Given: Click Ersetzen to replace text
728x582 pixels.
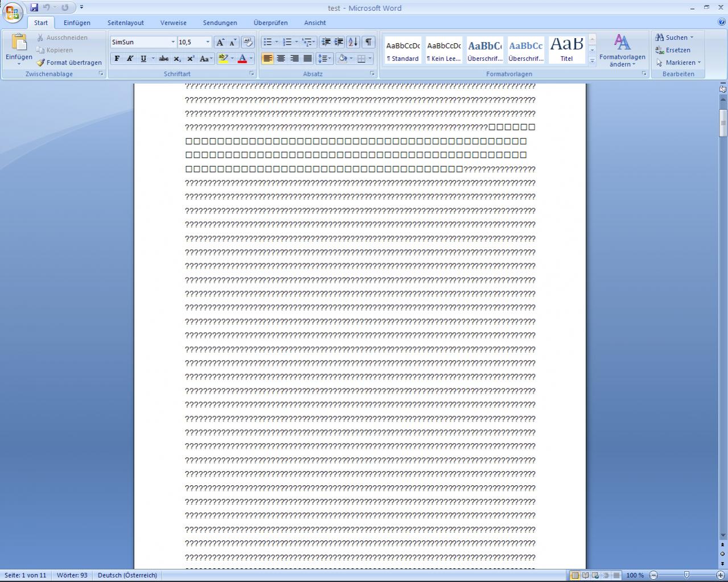Looking at the screenshot, I should pos(673,50).
